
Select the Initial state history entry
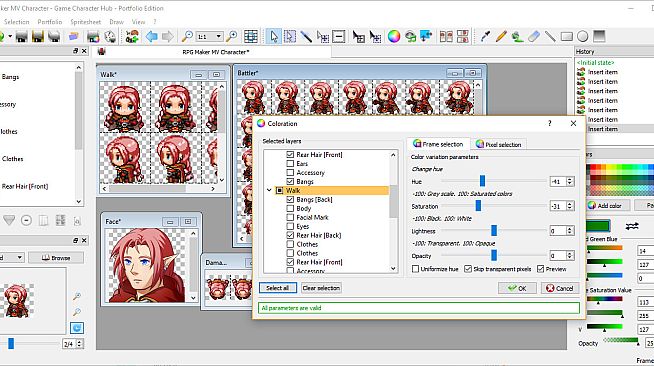click(x=595, y=63)
